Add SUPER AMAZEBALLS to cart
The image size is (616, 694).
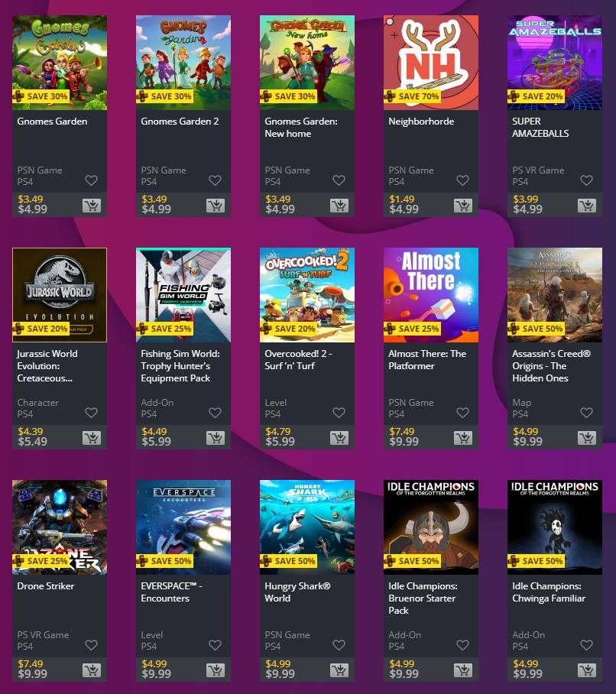pyautogui.click(x=587, y=206)
